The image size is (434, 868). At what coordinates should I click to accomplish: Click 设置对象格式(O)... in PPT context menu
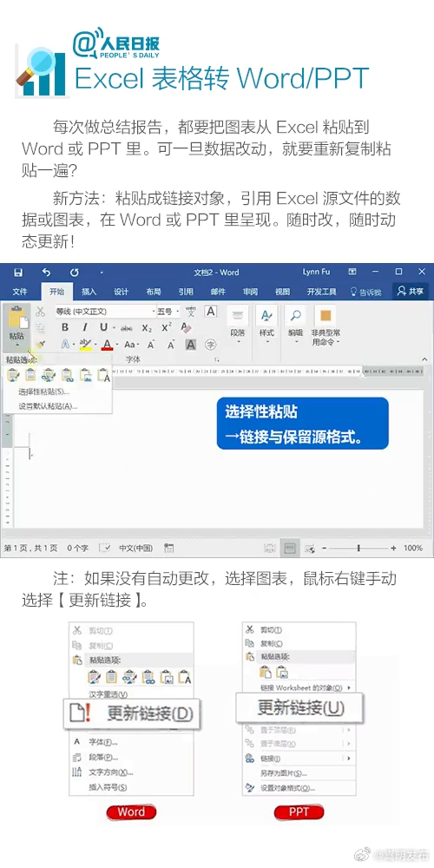click(x=287, y=788)
